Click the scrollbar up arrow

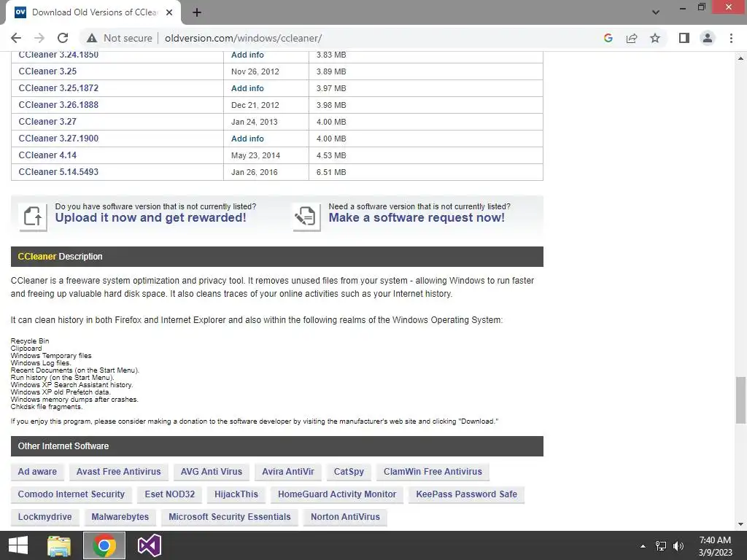point(740,58)
